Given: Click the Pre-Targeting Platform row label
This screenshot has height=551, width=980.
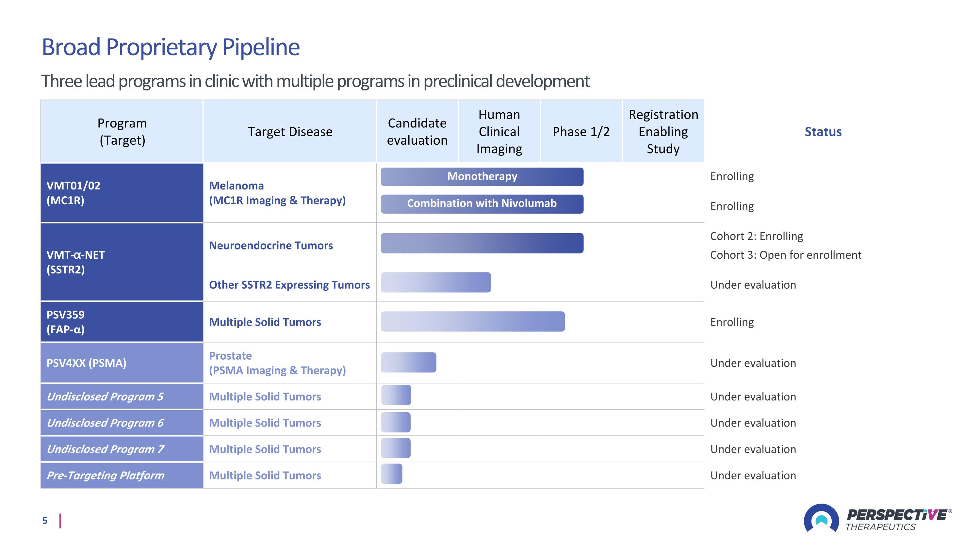Looking at the screenshot, I should 106,475.
